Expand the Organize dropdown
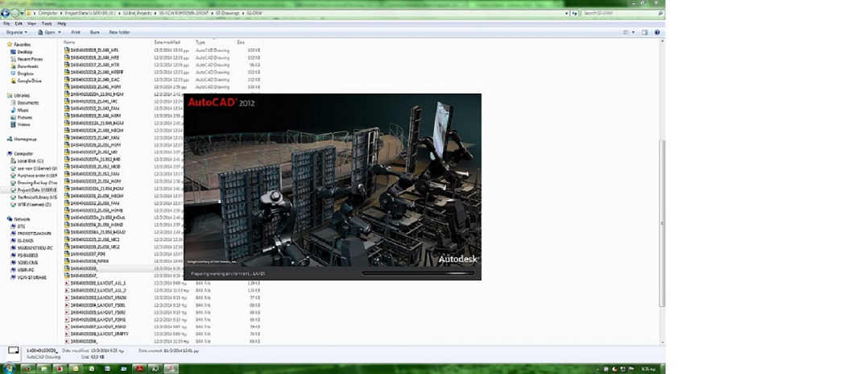868x374 pixels. click(17, 32)
